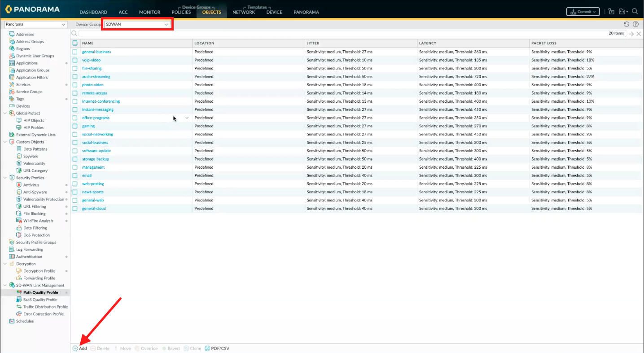Collapse the GlobalProtect tree node

coord(5,113)
